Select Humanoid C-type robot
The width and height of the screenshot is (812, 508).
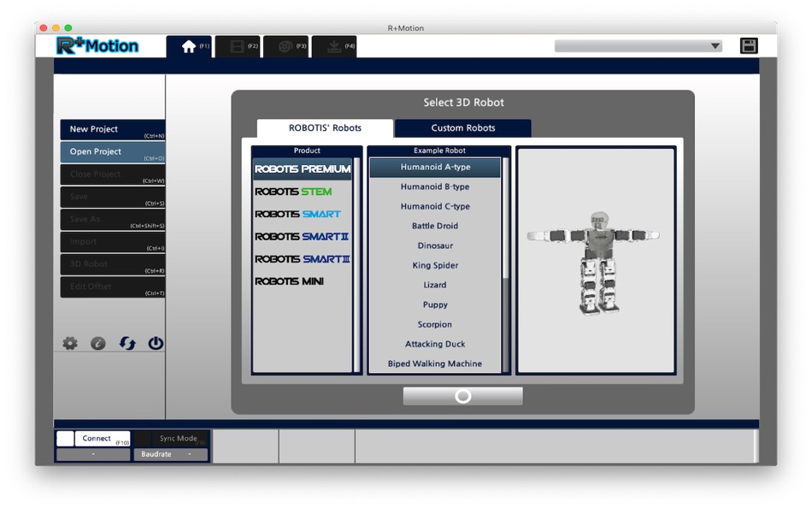pos(435,206)
